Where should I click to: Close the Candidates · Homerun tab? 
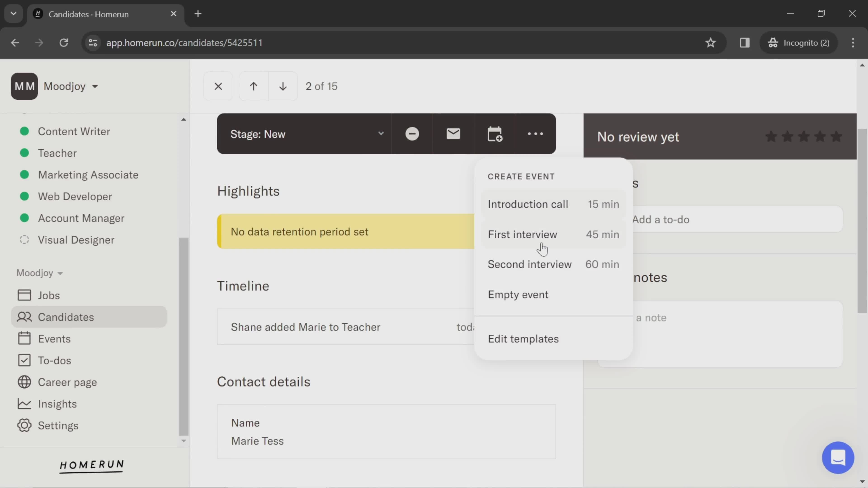pos(174,14)
